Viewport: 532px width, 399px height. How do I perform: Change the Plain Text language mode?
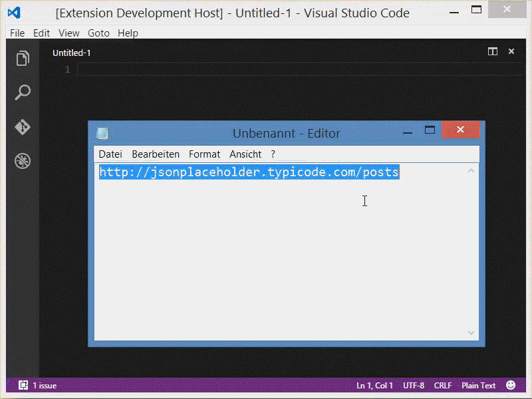478,386
